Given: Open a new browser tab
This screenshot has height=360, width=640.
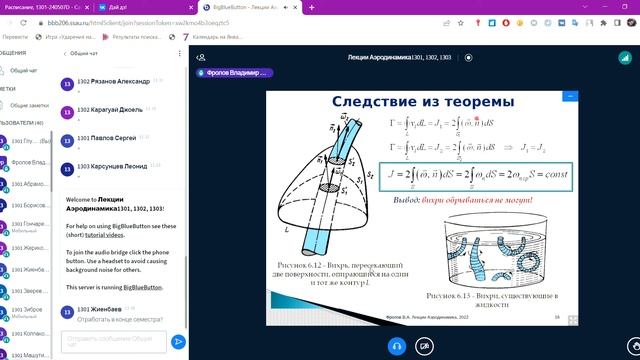Looking at the screenshot, I should click(311, 7).
